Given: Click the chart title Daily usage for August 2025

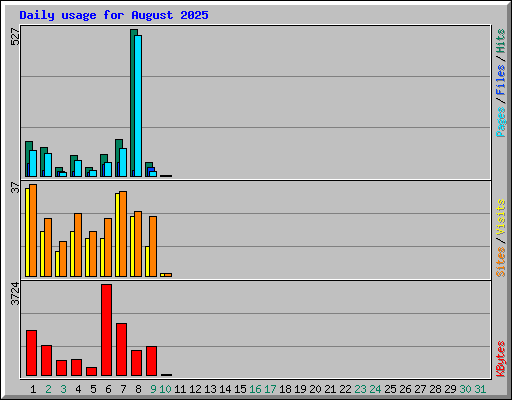Looking at the screenshot, I should point(114,15).
